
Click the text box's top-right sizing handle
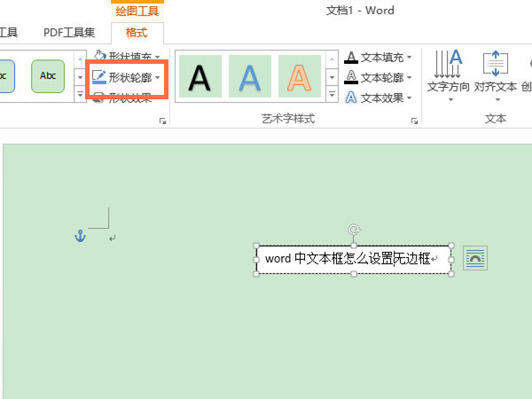point(451,246)
